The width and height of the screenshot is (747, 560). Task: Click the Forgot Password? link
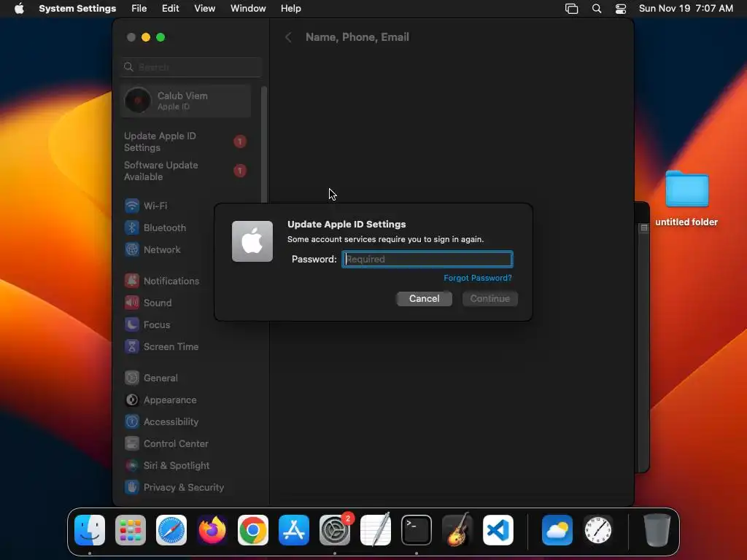pyautogui.click(x=477, y=278)
